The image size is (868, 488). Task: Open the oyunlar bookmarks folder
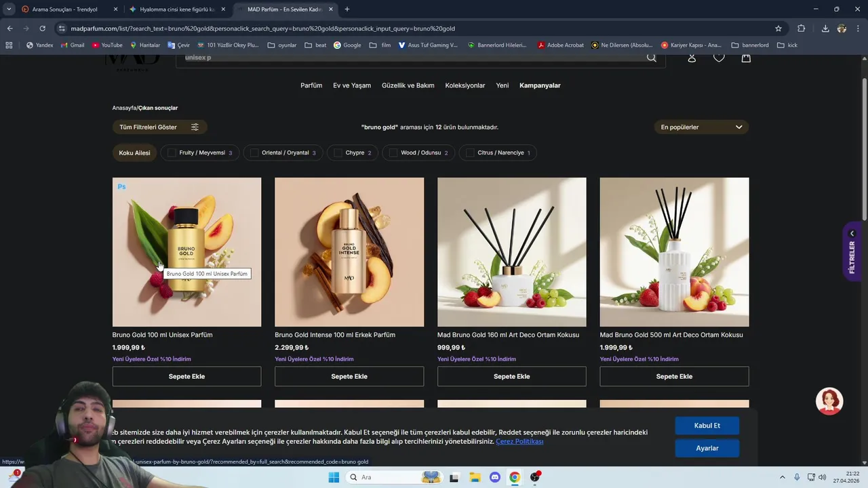282,45
